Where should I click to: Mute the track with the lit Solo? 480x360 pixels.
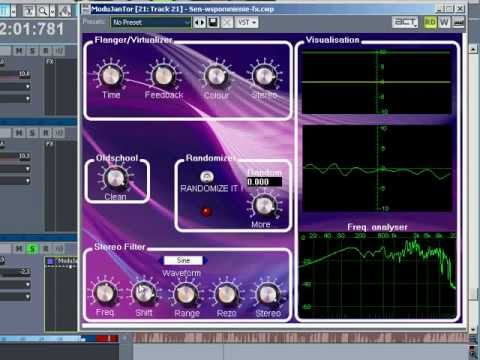tap(19, 248)
